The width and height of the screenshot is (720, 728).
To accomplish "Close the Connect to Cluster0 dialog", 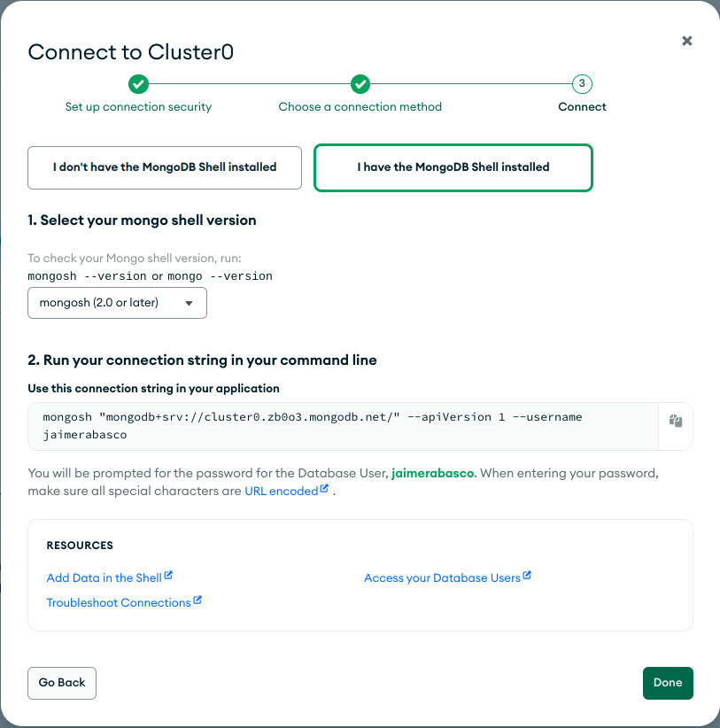I will [x=687, y=41].
